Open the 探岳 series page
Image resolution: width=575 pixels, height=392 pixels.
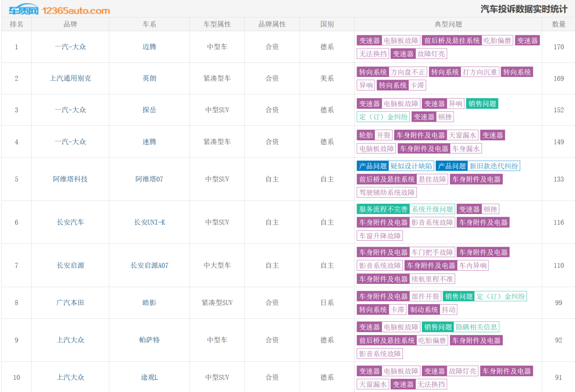pos(149,110)
